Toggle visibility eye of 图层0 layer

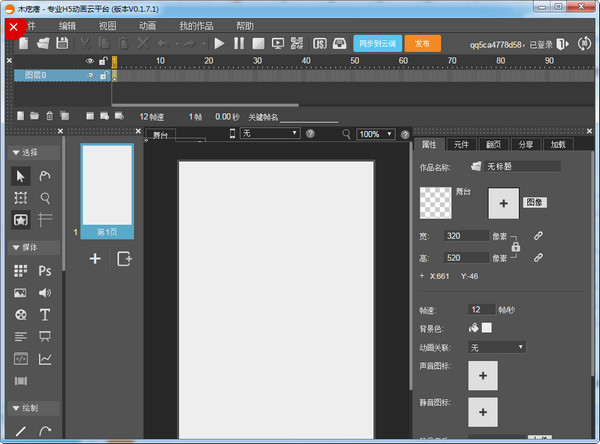(x=90, y=75)
